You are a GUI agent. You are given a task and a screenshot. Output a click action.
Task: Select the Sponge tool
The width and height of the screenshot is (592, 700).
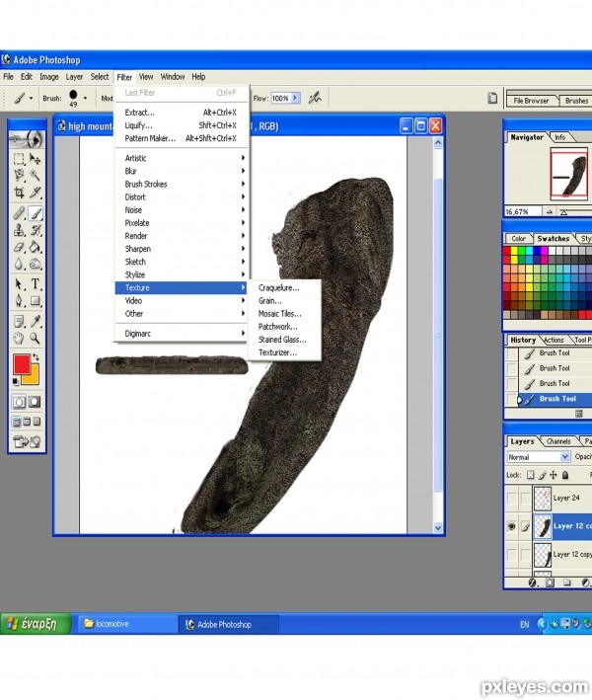[35, 264]
